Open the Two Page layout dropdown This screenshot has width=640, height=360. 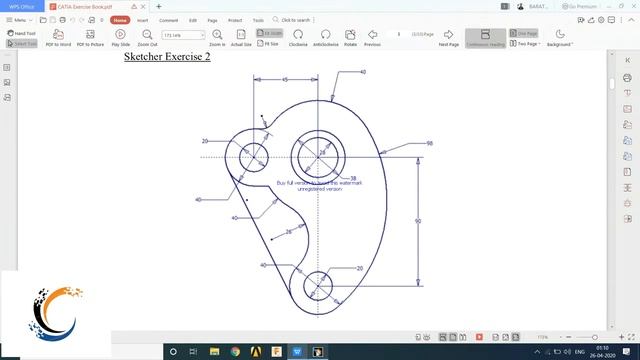pos(525,43)
